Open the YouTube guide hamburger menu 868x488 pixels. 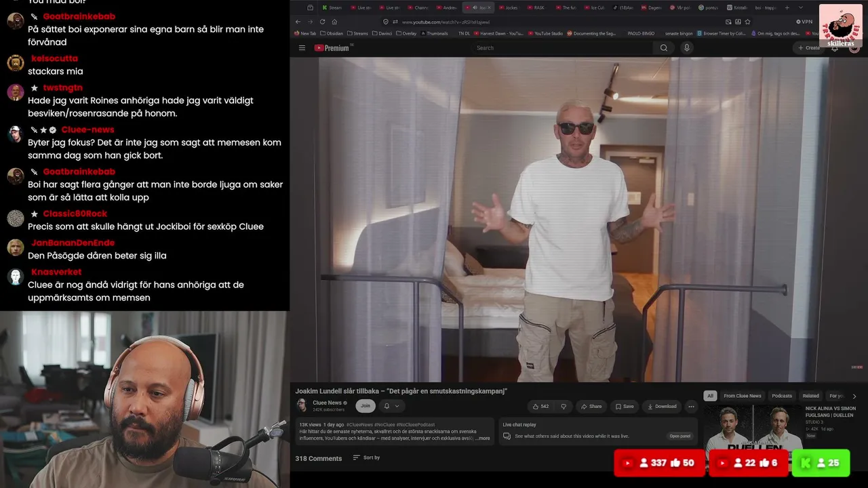302,48
